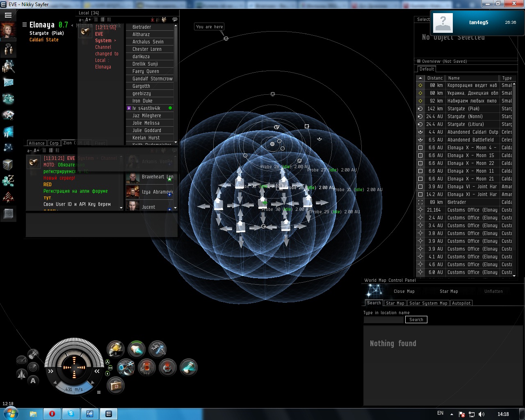Click the Unflatten button
Image resolution: width=525 pixels, height=420 pixels.
coord(493,291)
